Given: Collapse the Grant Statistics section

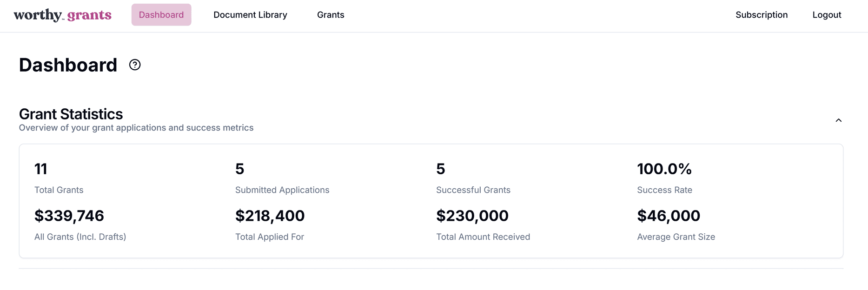Looking at the screenshot, I should (x=838, y=120).
